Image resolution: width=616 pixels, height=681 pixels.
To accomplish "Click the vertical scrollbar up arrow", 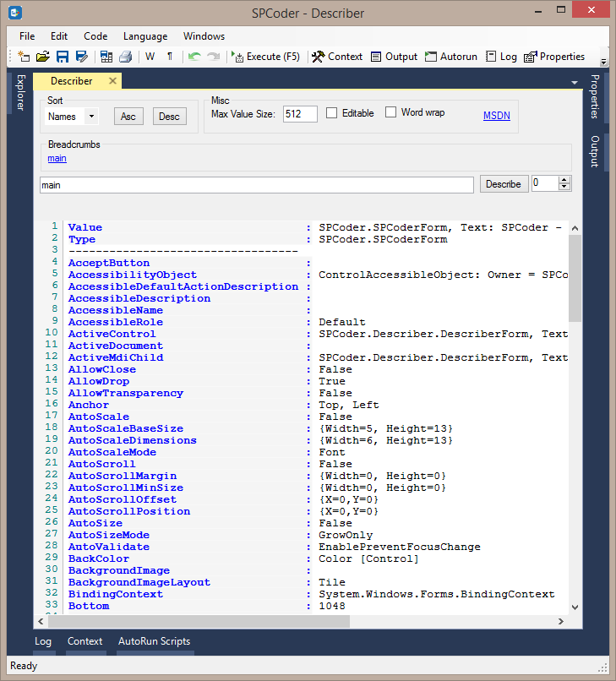I will click(575, 228).
